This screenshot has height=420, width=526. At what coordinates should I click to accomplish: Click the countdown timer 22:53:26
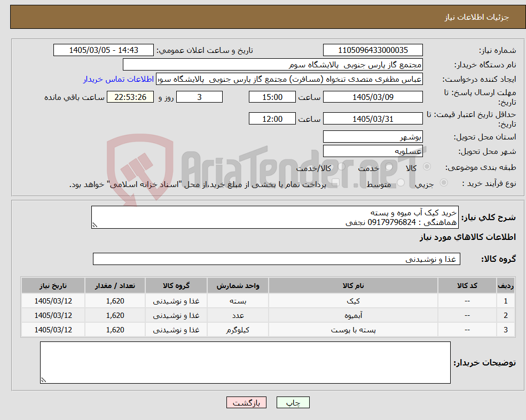(130, 97)
